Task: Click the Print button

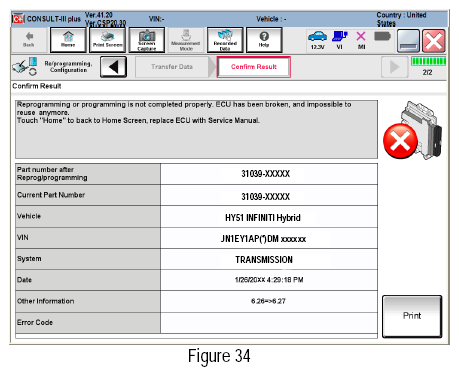Action: (x=412, y=316)
